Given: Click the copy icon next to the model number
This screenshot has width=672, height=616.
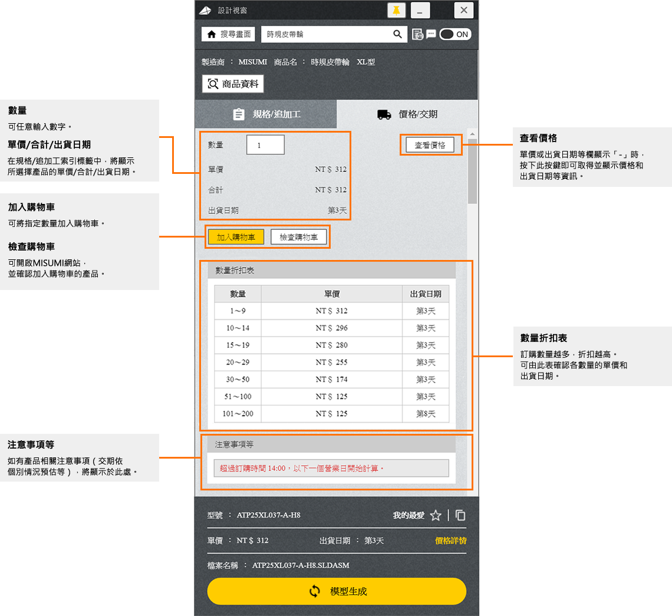Looking at the screenshot, I should [x=460, y=515].
